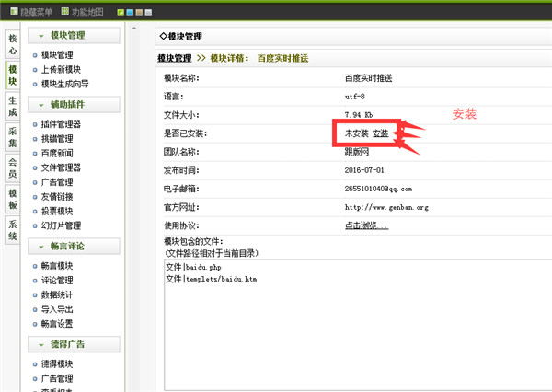Open 友情链接 in the sidebar
Image resolution: width=552 pixels, height=392 pixels.
[x=57, y=197]
